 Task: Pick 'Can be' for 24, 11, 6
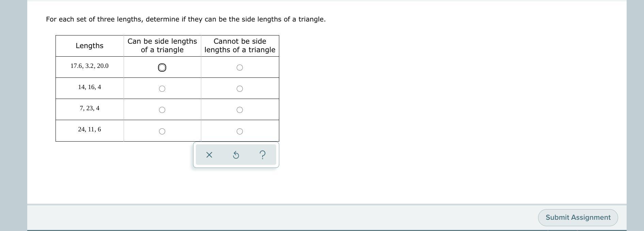162,131
